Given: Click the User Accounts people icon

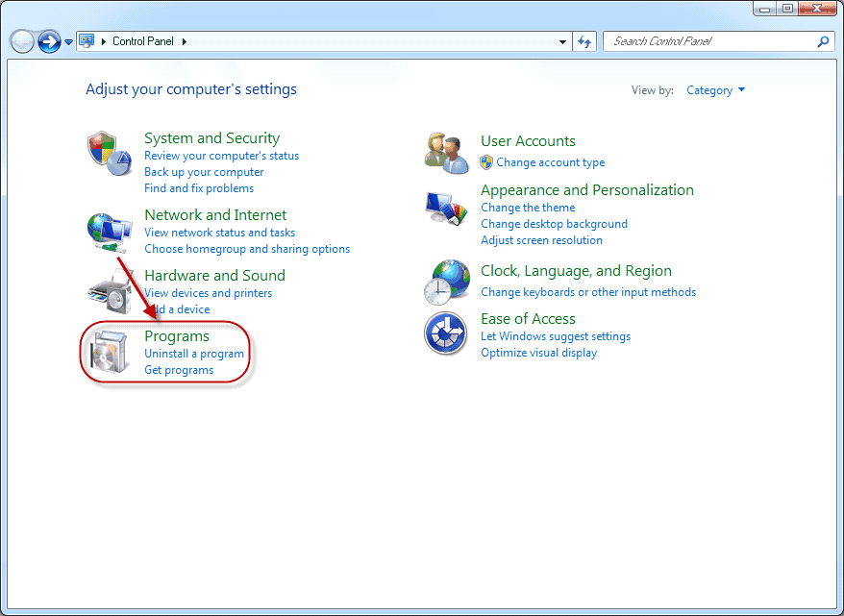Looking at the screenshot, I should click(x=446, y=151).
